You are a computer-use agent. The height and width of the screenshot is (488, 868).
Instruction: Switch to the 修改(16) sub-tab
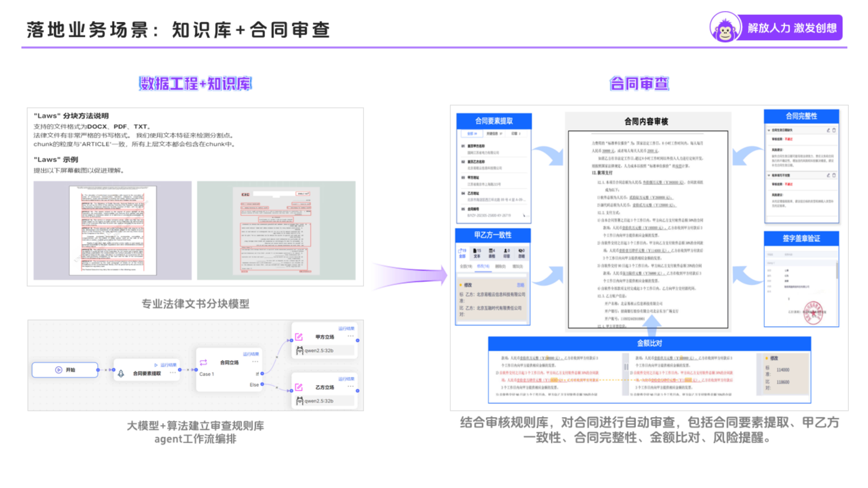[x=483, y=266]
